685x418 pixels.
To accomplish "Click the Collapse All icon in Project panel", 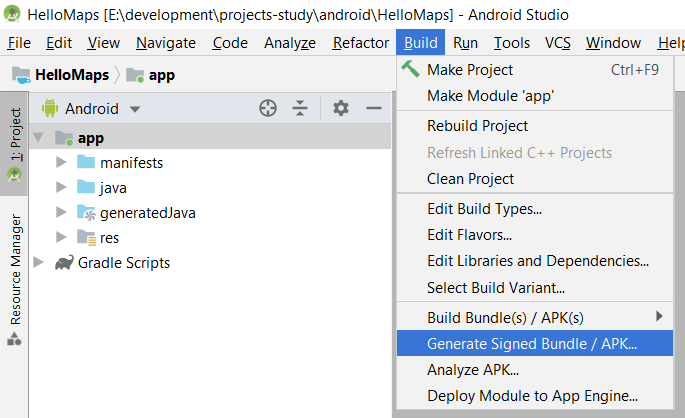I will [300, 108].
